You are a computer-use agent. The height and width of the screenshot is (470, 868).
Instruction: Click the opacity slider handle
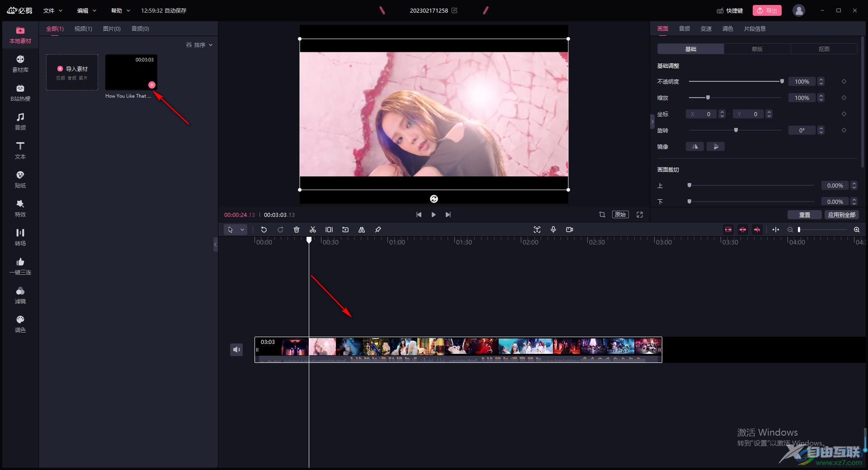[782, 81]
